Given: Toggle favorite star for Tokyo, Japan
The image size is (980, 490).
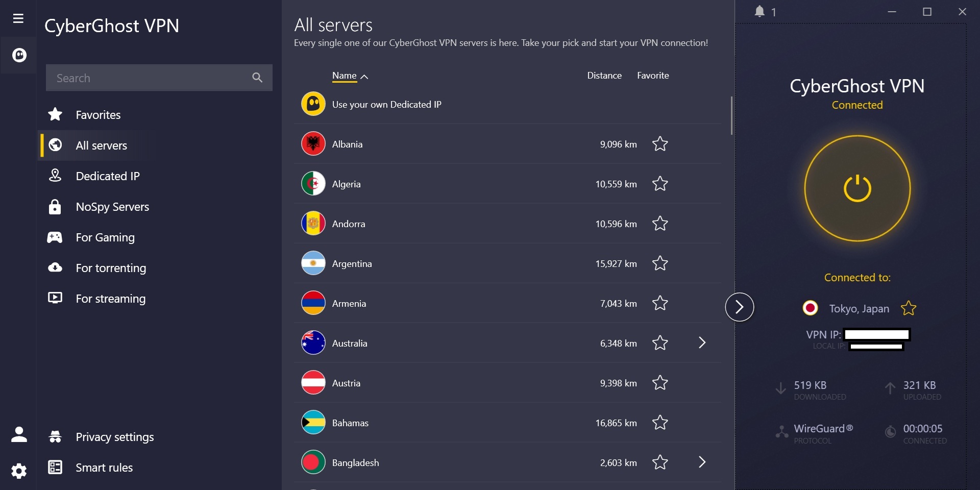Looking at the screenshot, I should coord(909,308).
